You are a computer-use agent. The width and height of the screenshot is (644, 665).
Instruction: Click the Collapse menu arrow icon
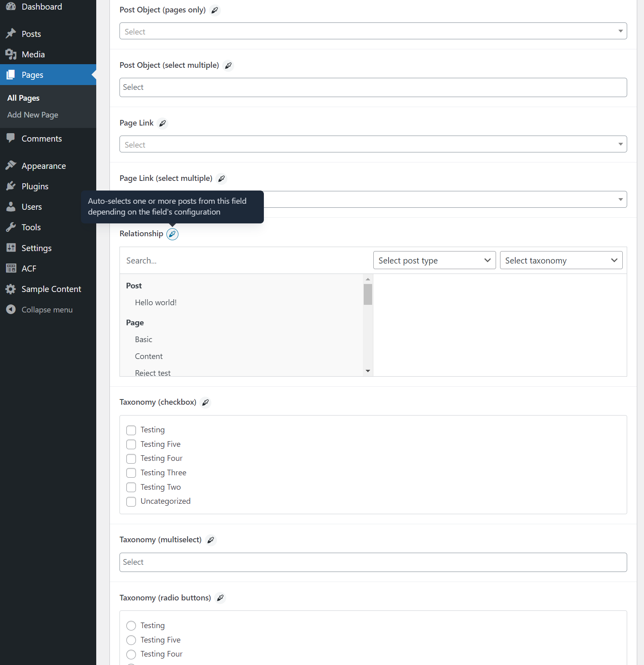pyautogui.click(x=11, y=309)
